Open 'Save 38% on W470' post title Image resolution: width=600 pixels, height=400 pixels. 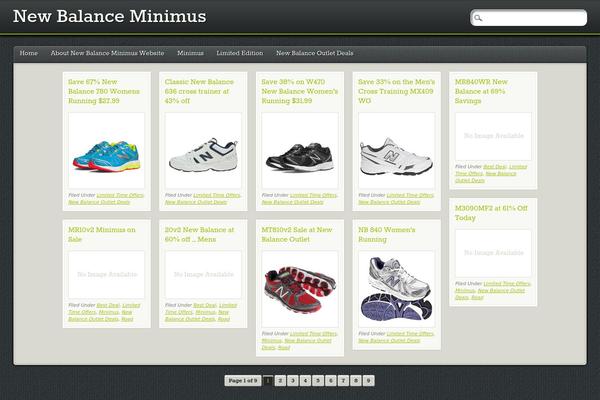pos(300,91)
